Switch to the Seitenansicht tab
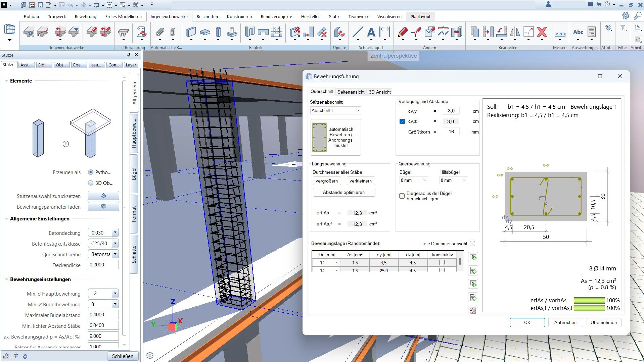 351,92
